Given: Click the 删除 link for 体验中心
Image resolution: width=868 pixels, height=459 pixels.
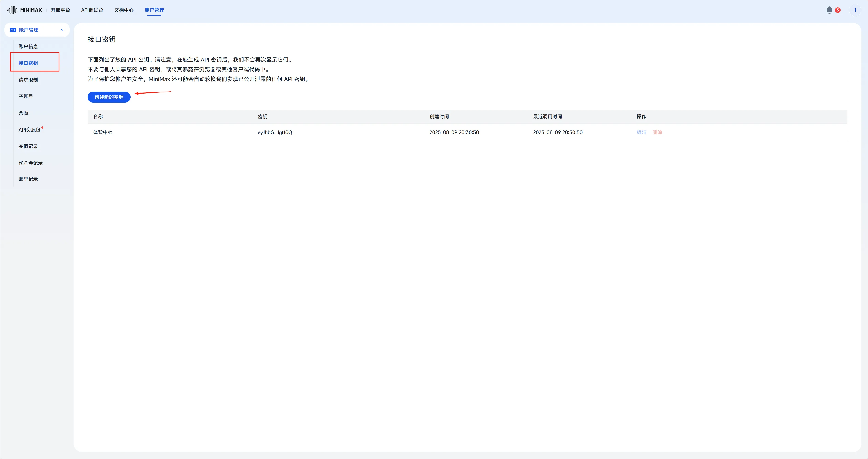Looking at the screenshot, I should [x=657, y=132].
